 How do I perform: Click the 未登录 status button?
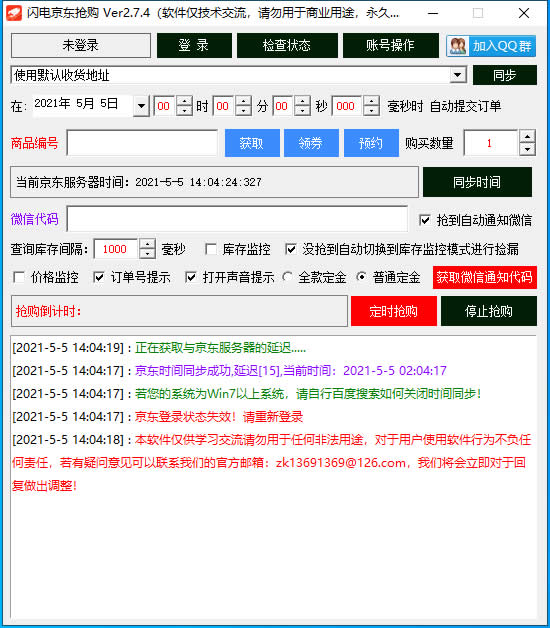tap(81, 45)
